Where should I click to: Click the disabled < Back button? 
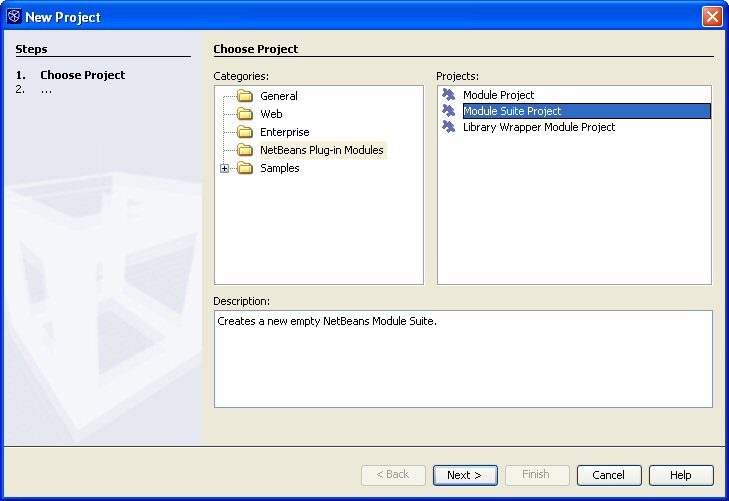(x=393, y=475)
